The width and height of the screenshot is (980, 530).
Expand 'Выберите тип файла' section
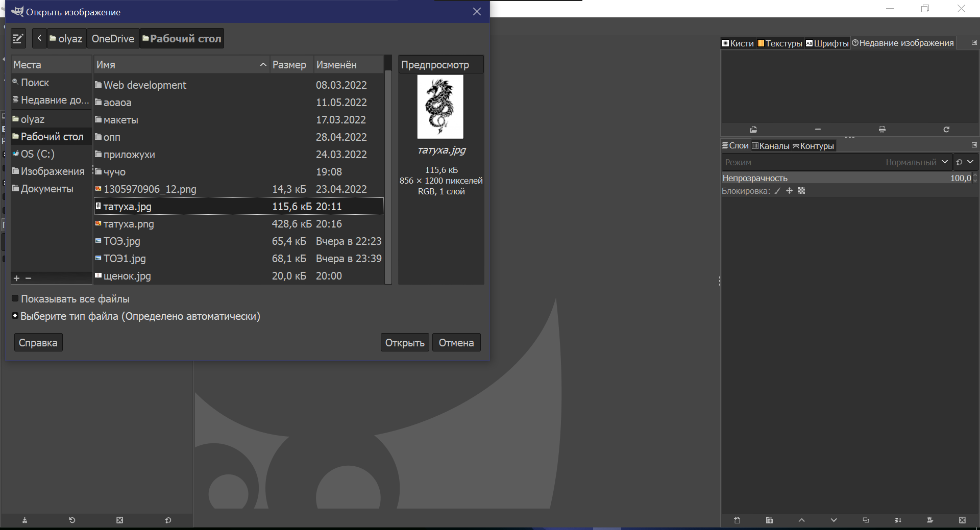15,316
